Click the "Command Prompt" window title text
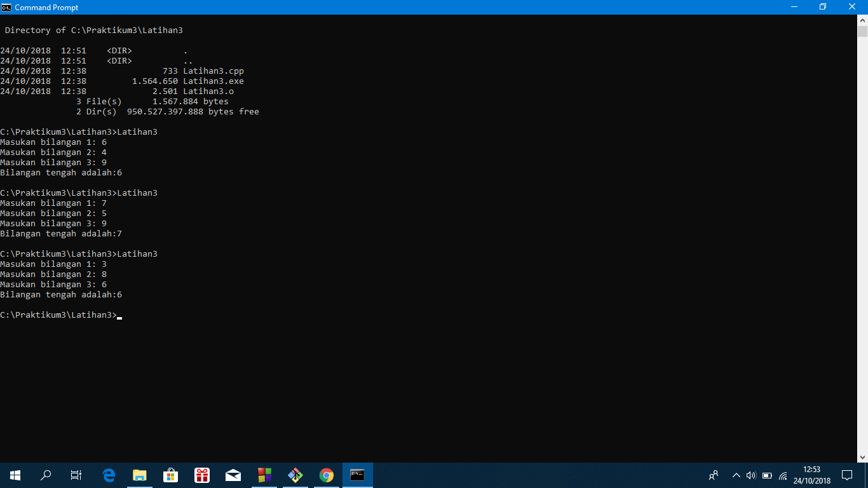Image resolution: width=868 pixels, height=488 pixels. tap(47, 8)
